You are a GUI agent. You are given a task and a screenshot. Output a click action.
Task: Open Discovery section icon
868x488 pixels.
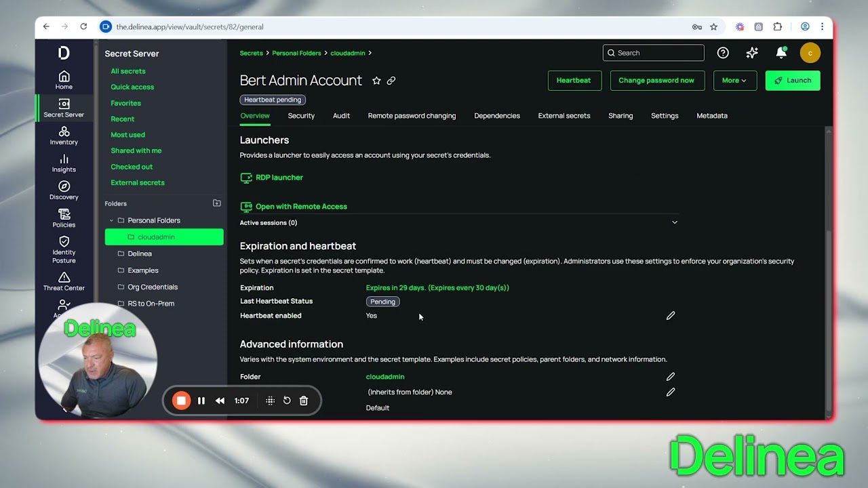(x=64, y=190)
